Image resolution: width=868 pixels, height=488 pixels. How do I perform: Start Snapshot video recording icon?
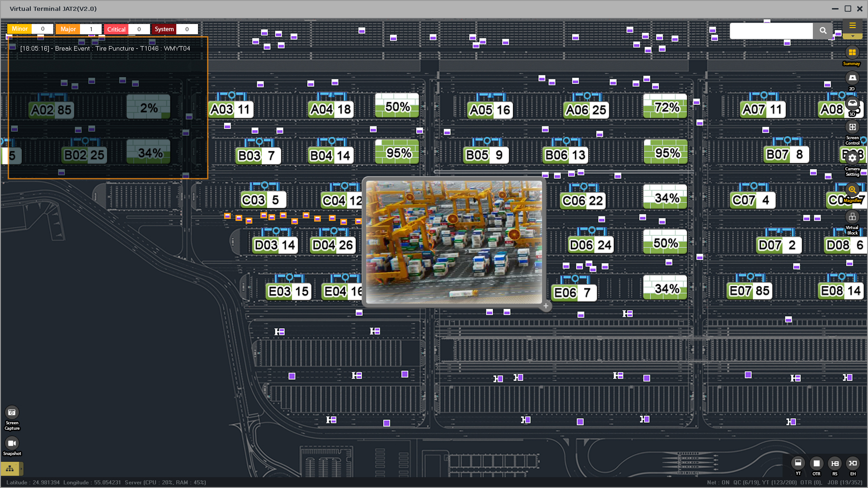[x=12, y=443]
